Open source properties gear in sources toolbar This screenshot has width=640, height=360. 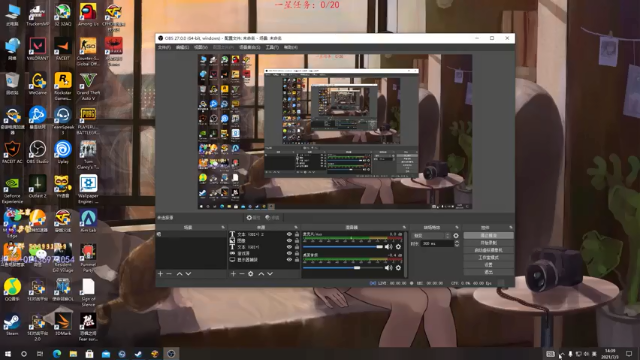pos(251,274)
